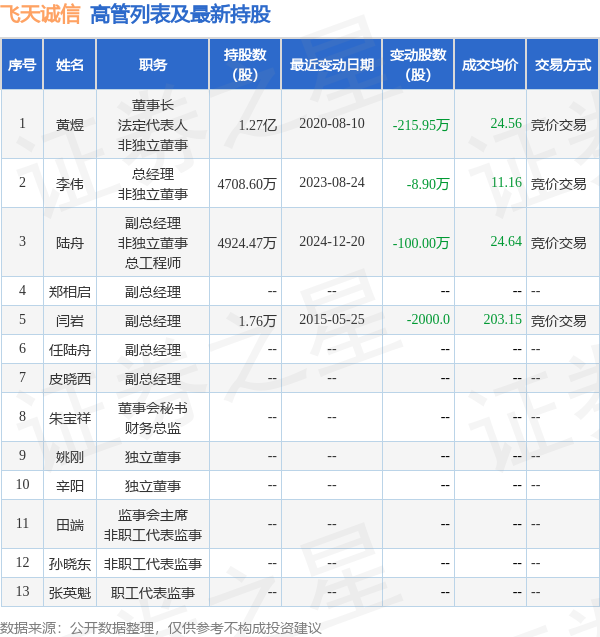The image size is (600, 637).
Task: Select the 姓名 column header
Action: (x=70, y=65)
